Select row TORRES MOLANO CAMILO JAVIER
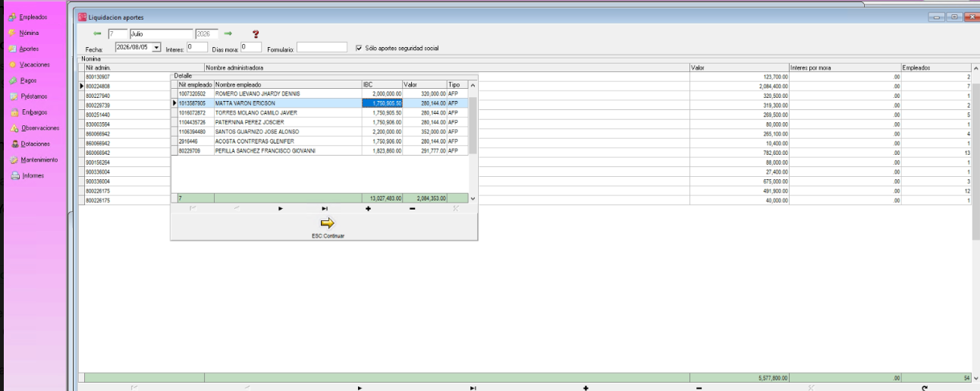 (x=320, y=112)
